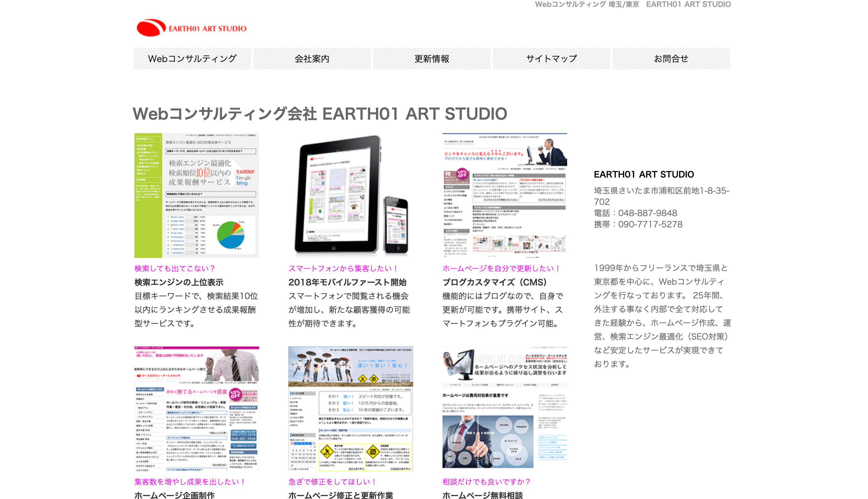
Task: Open the access analysis businessman thumbnail
Action: pos(504,409)
